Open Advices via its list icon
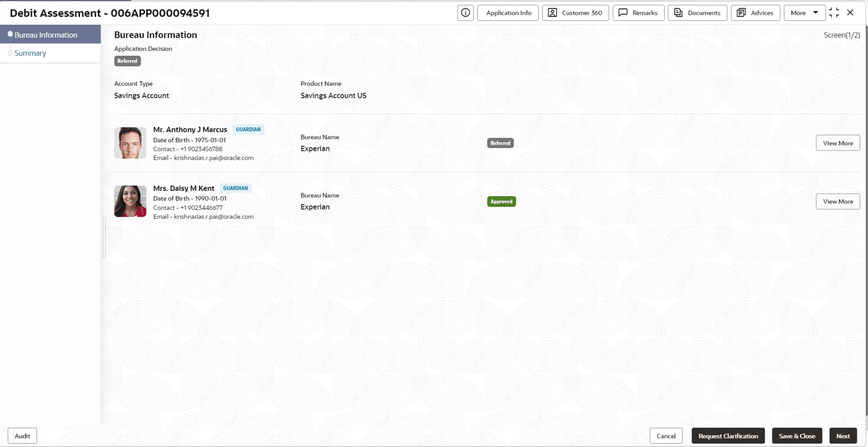The image size is (868, 447). coord(741,13)
